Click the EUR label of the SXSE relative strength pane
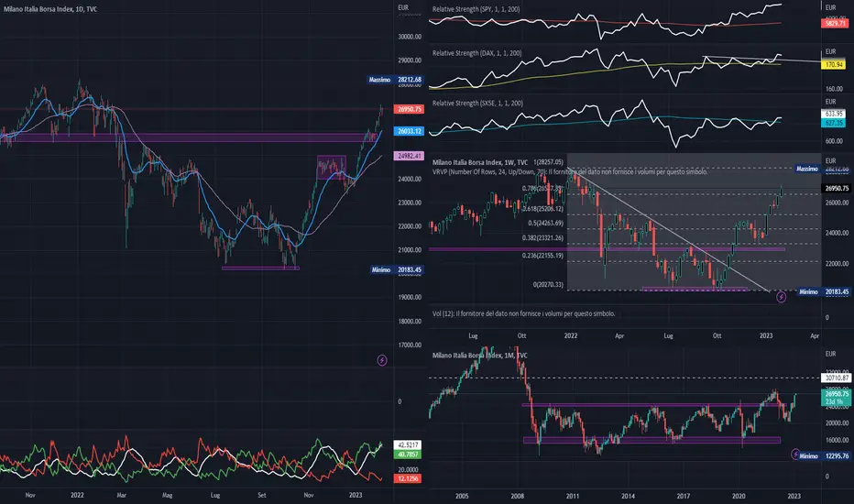 (830, 102)
